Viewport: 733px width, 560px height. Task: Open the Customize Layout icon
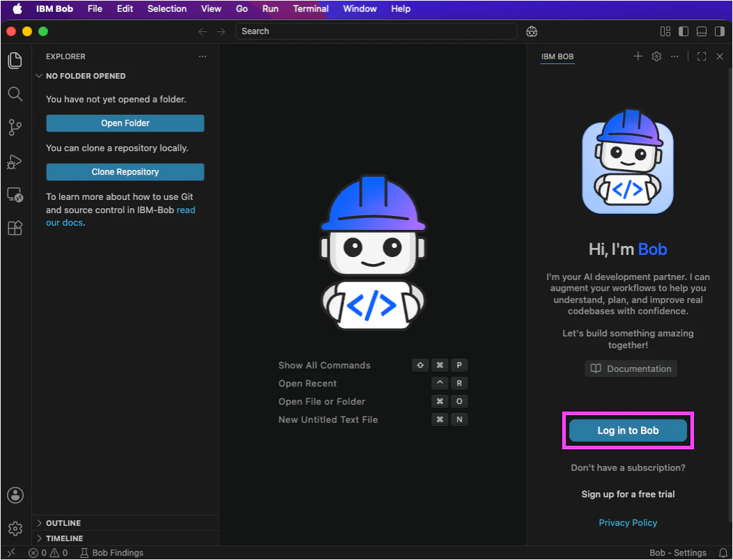[x=665, y=31]
